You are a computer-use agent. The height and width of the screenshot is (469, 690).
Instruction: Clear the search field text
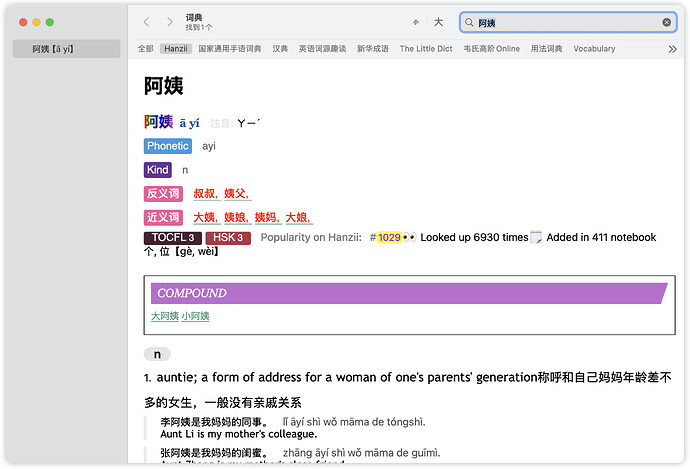(x=667, y=22)
